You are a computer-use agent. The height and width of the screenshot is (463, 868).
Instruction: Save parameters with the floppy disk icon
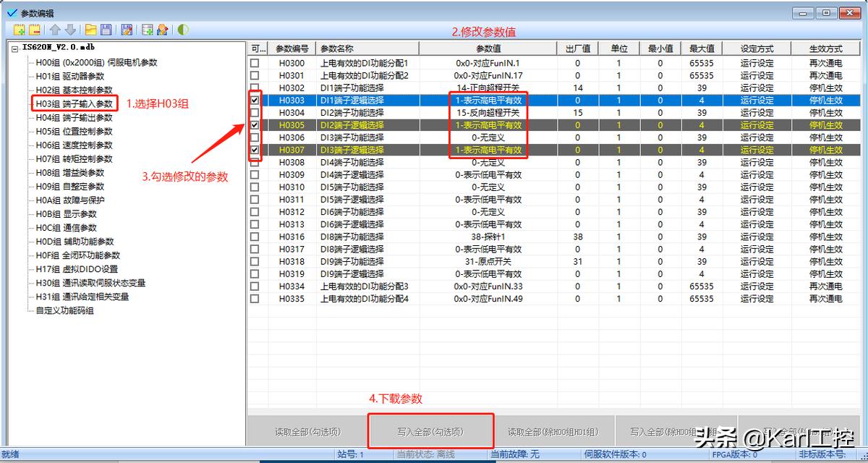pyautogui.click(x=106, y=30)
